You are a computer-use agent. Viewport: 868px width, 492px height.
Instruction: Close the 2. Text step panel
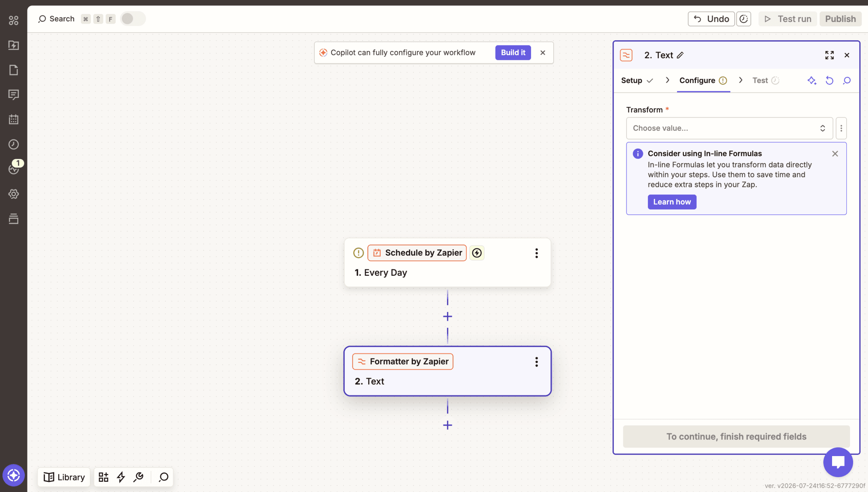pos(847,55)
